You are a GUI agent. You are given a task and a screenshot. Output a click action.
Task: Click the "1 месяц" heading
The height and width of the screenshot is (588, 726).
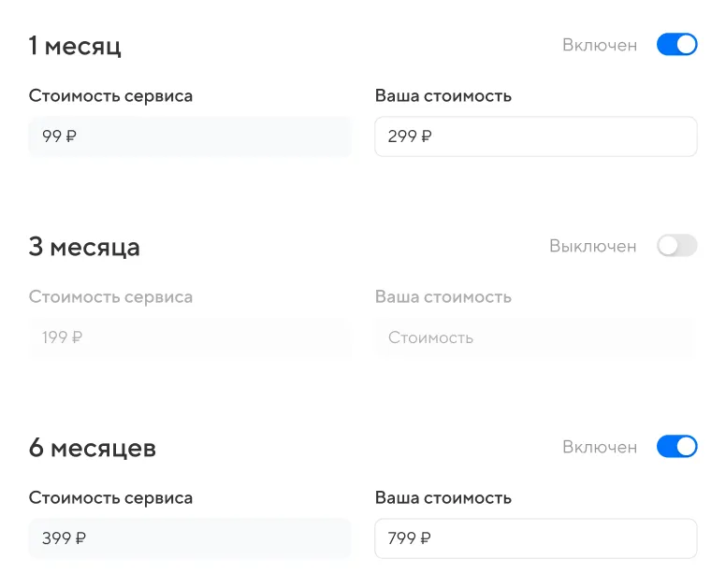[75, 46]
